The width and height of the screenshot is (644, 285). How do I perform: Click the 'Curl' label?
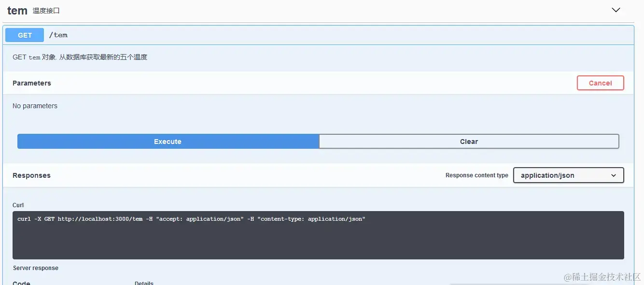18,205
